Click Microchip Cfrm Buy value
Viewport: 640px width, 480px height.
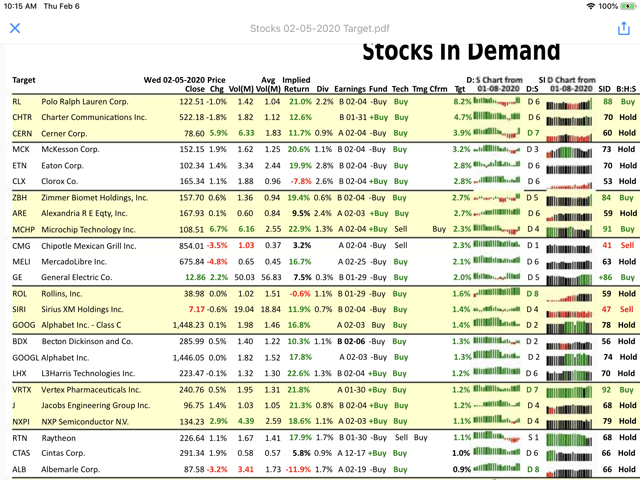[439, 229]
